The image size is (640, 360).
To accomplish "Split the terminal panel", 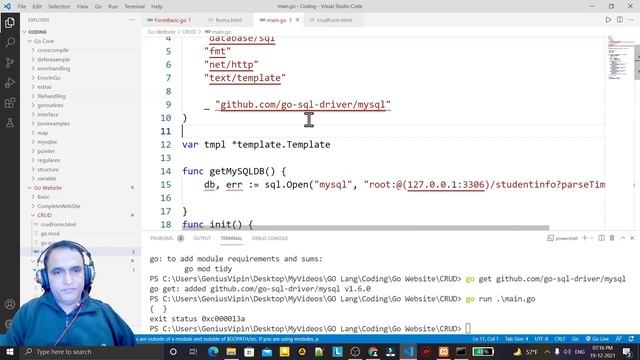I will pyautogui.click(x=601, y=238).
